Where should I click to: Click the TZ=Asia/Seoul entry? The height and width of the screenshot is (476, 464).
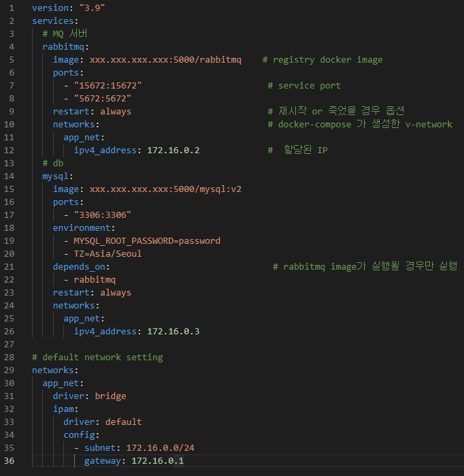[x=107, y=254]
